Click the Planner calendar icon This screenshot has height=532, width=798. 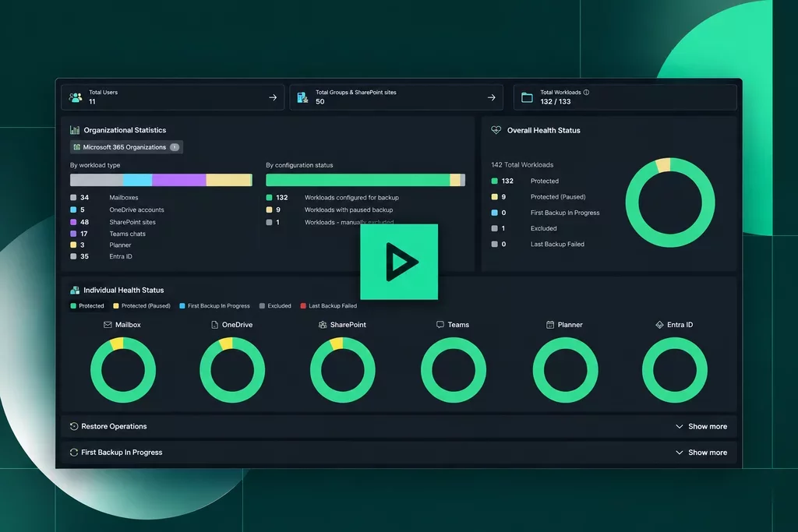coord(550,325)
